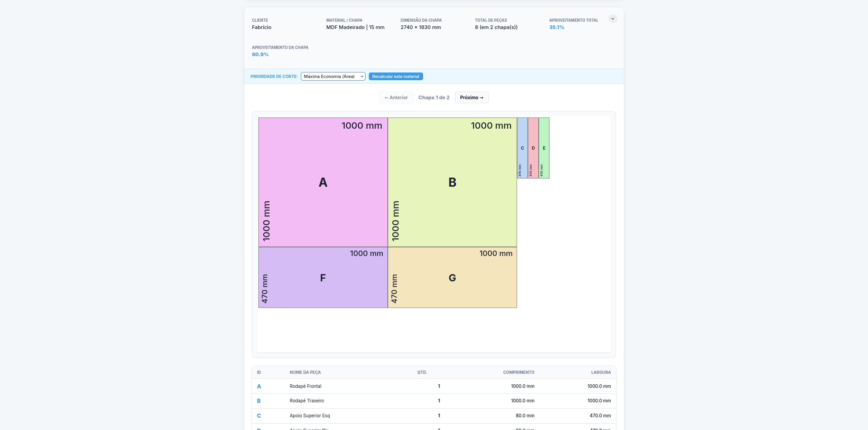868x430 pixels.
Task: Click the Rodapé Traseiro row name
Action: click(307, 401)
